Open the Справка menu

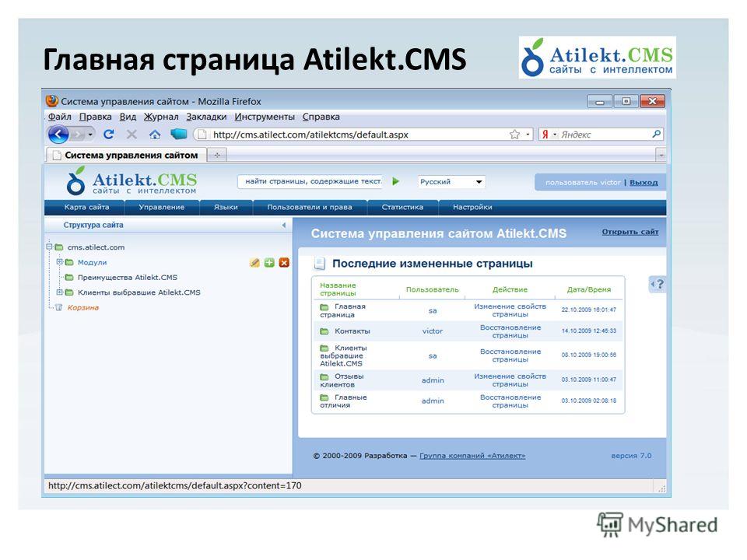click(321, 117)
